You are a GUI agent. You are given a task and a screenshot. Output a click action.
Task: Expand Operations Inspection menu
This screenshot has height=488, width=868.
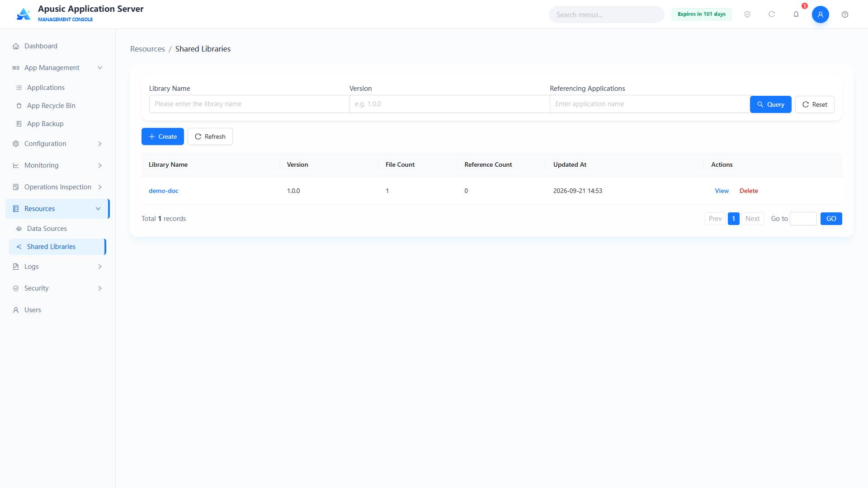[58, 187]
